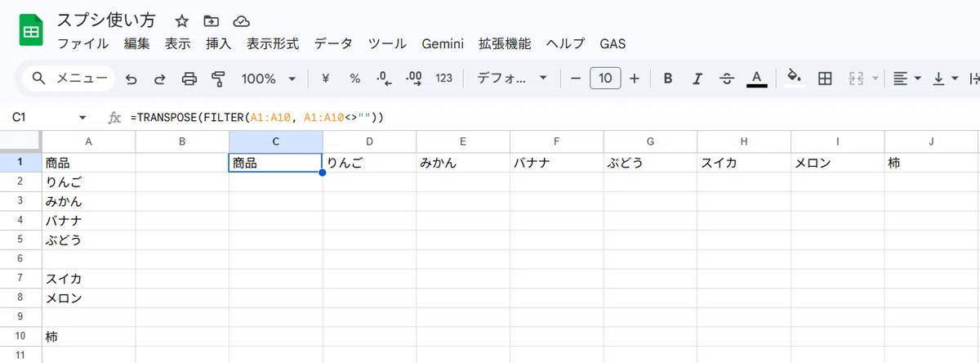Open the ヘルプ menu

(x=566, y=43)
